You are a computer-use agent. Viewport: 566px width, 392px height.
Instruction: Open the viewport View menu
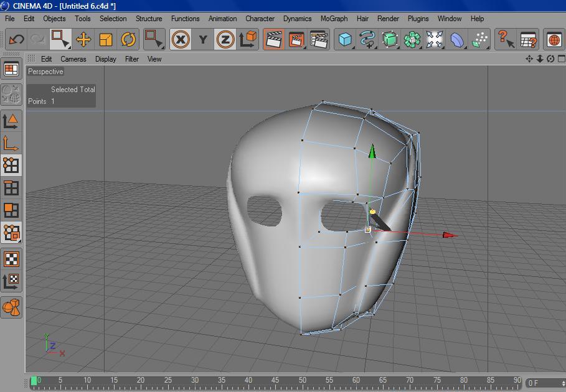tap(154, 58)
